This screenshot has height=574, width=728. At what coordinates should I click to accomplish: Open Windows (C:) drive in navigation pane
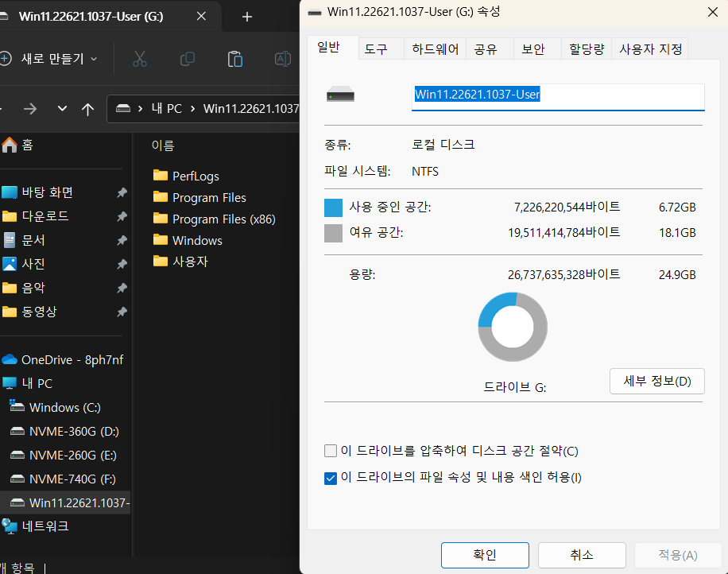click(x=56, y=408)
